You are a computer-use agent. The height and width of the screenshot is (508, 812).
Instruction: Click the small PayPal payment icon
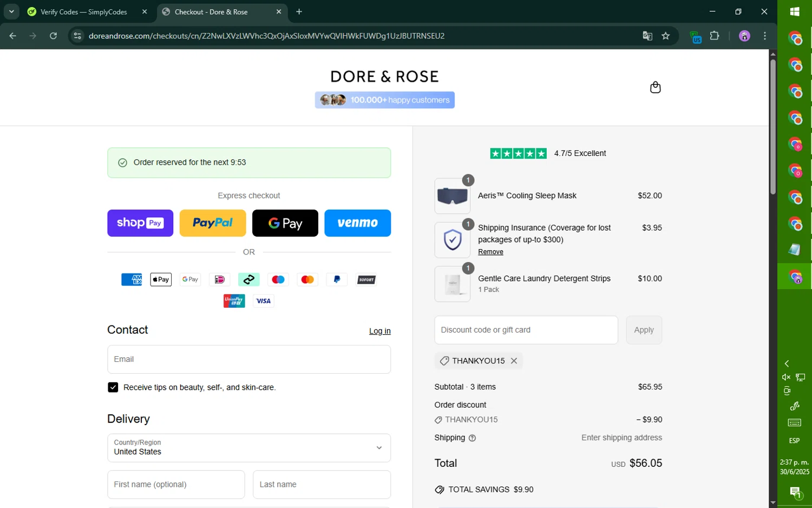tap(337, 279)
